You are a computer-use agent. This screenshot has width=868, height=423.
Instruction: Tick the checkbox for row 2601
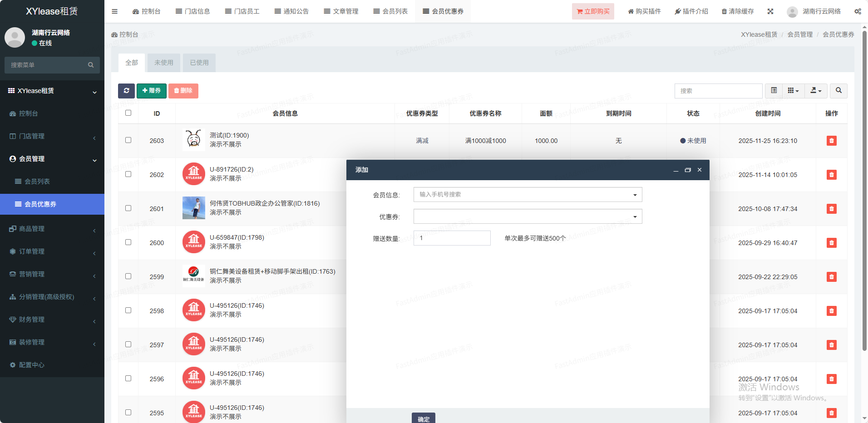tap(128, 208)
